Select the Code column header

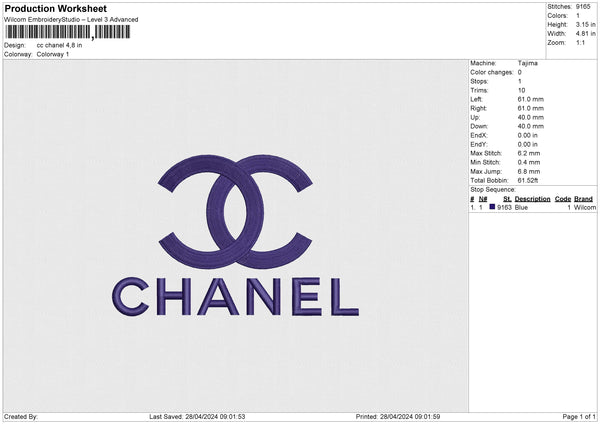click(x=562, y=199)
